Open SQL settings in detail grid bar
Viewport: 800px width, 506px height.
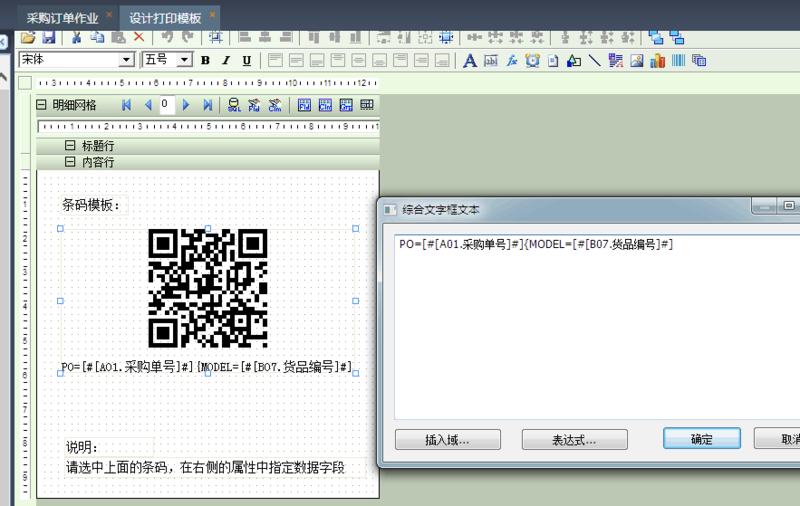pyautogui.click(x=234, y=105)
